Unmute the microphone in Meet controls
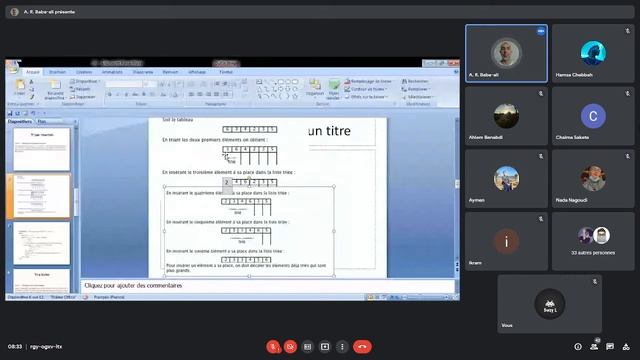Screen dimensions: 640x360 [x=273, y=347]
